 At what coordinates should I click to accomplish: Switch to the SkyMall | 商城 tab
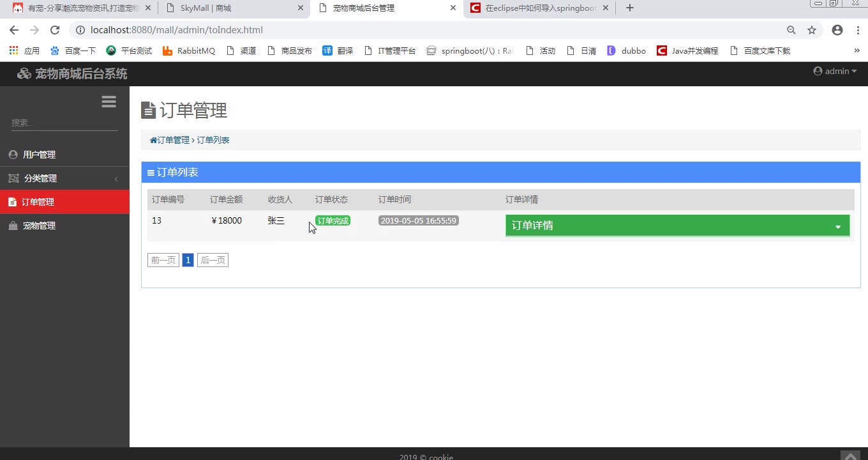click(233, 8)
